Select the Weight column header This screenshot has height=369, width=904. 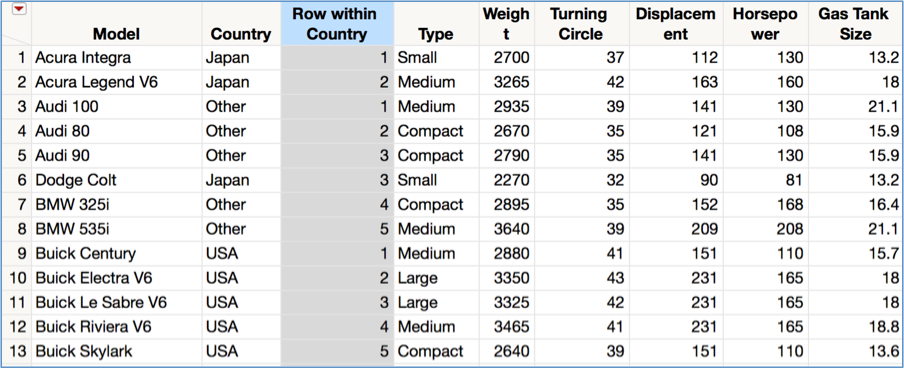click(x=506, y=24)
